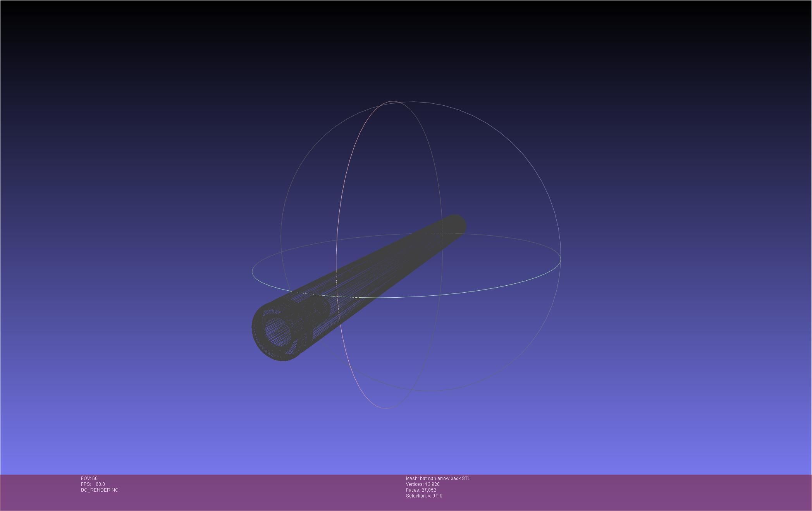The width and height of the screenshot is (812, 511).
Task: Click the 'BO_RENDERING' label
Action: (100, 490)
